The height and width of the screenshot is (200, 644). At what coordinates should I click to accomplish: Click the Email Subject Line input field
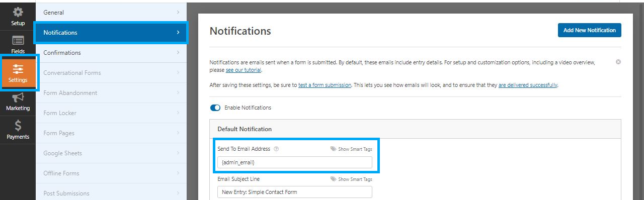[x=295, y=192]
